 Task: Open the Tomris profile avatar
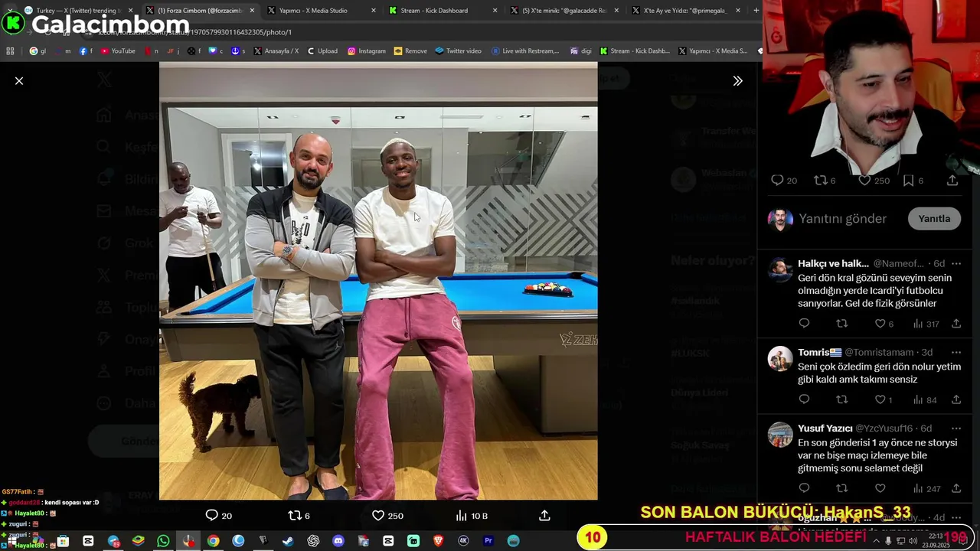pos(780,359)
